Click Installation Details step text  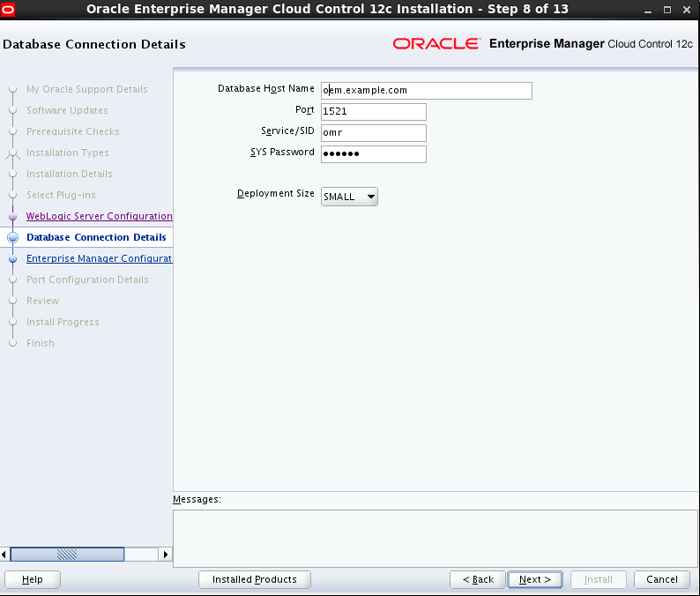[x=70, y=174]
